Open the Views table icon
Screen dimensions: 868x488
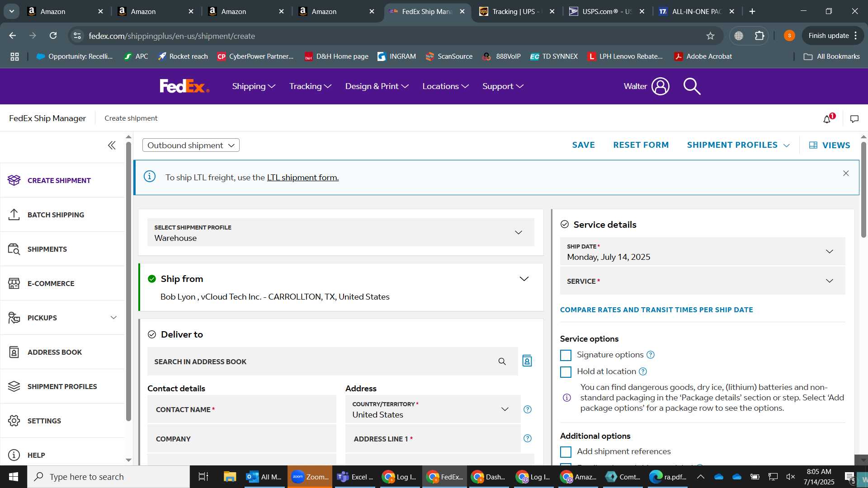(813, 145)
